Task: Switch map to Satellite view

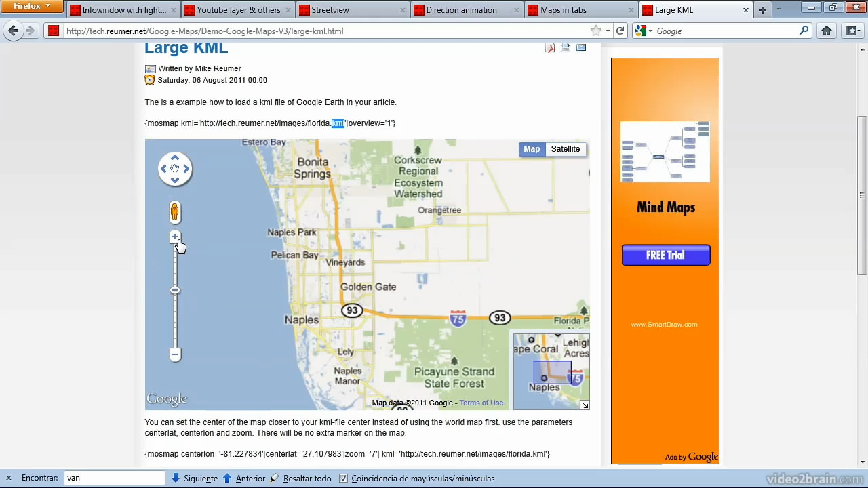Action: tap(566, 149)
